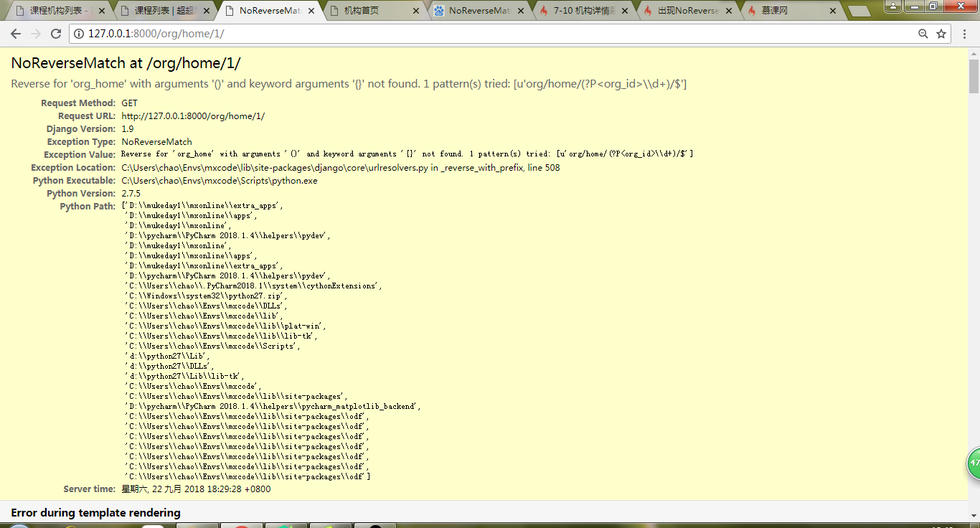View site info icon in address bar

coord(80,34)
